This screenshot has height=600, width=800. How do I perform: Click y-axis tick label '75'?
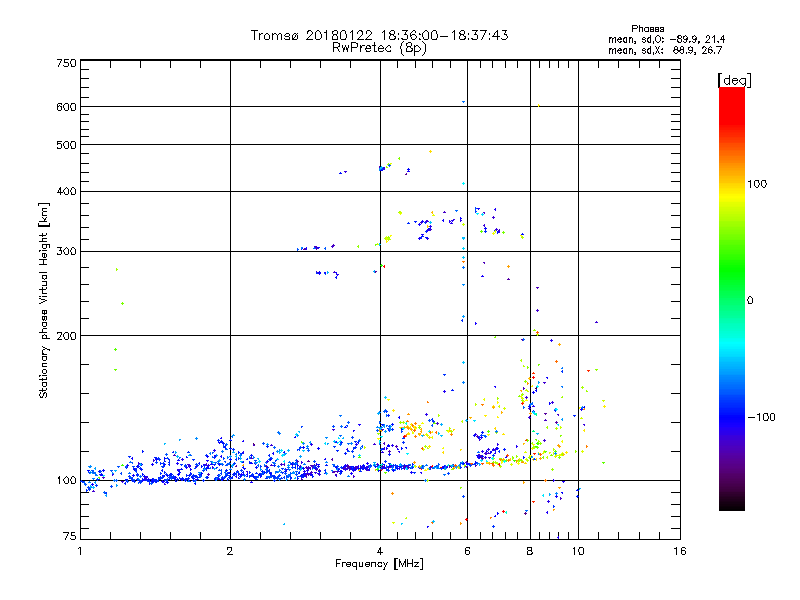pos(70,536)
